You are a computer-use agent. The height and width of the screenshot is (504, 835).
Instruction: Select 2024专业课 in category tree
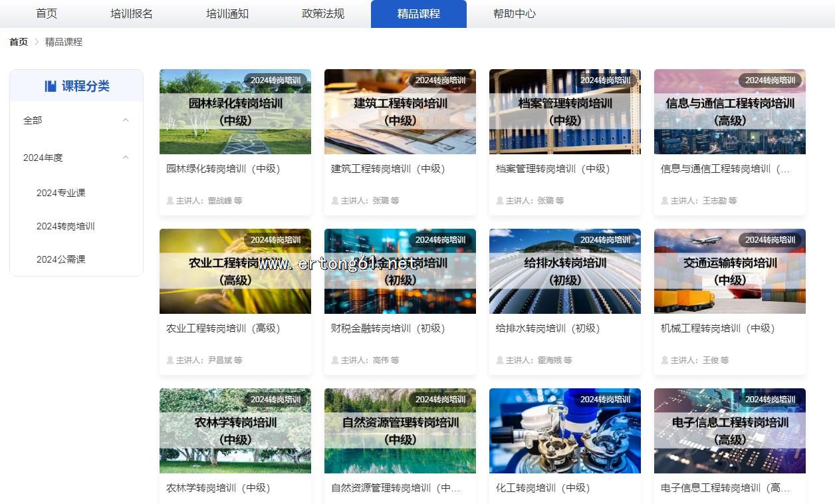[61, 193]
